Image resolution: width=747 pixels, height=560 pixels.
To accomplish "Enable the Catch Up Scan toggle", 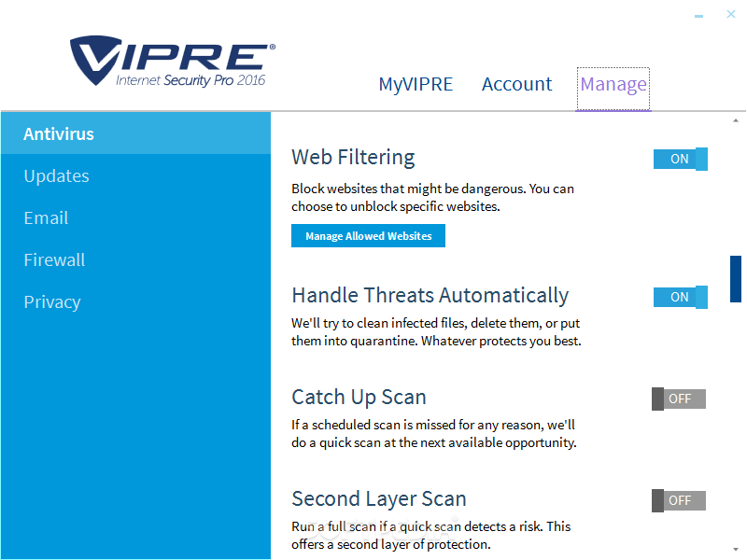I will pyautogui.click(x=679, y=399).
